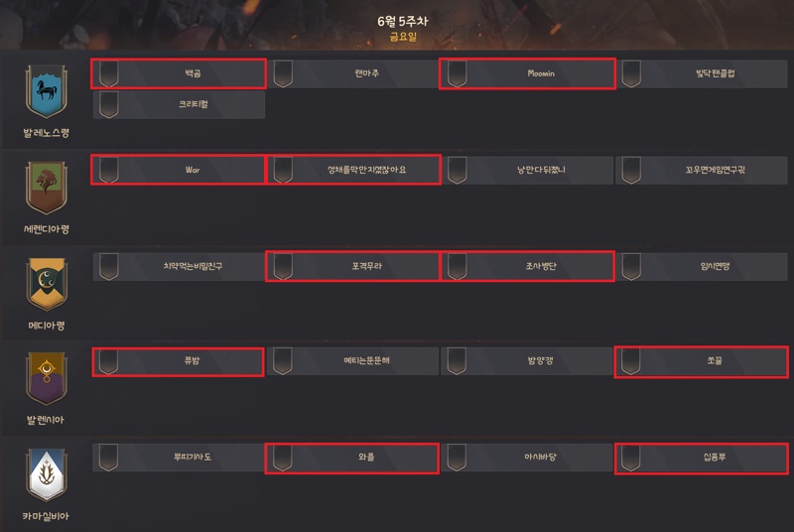The width and height of the screenshot is (794, 532).
Task: Select the 백곰 guild entry
Action: (x=179, y=73)
